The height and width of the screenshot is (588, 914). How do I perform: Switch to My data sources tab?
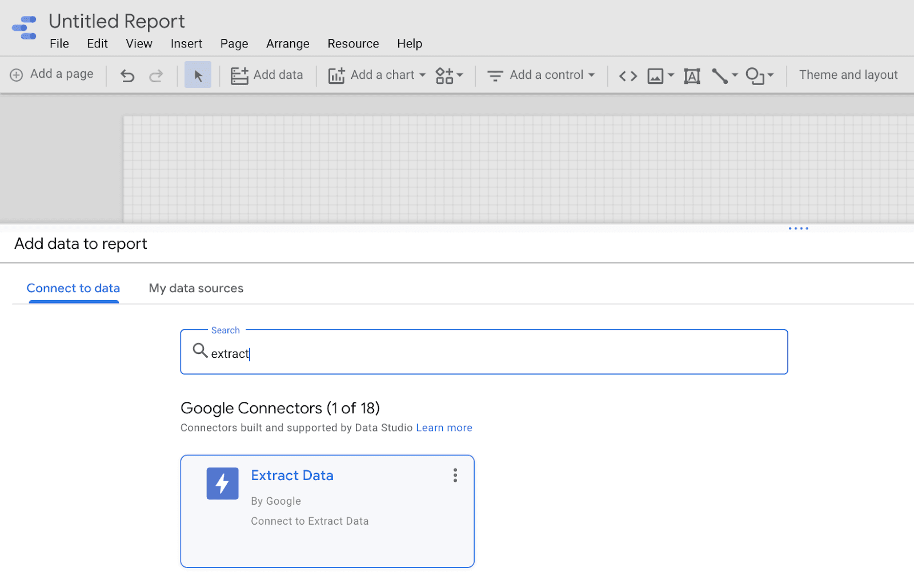pyautogui.click(x=196, y=288)
